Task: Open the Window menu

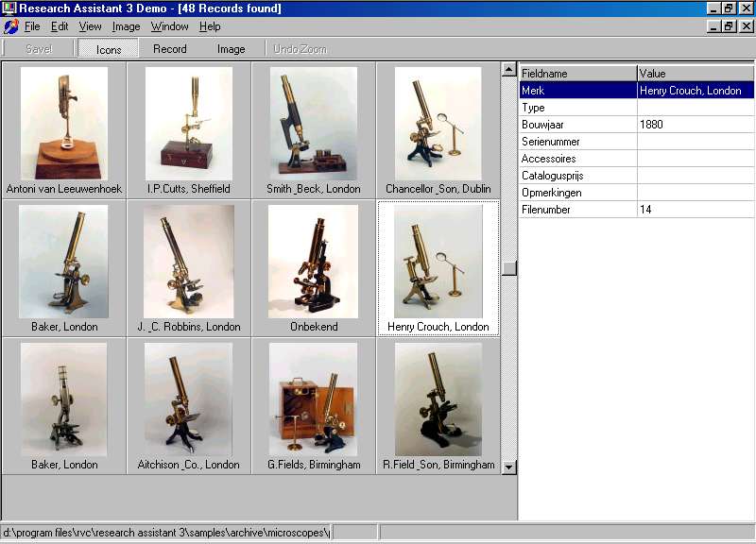Action: coord(170,26)
